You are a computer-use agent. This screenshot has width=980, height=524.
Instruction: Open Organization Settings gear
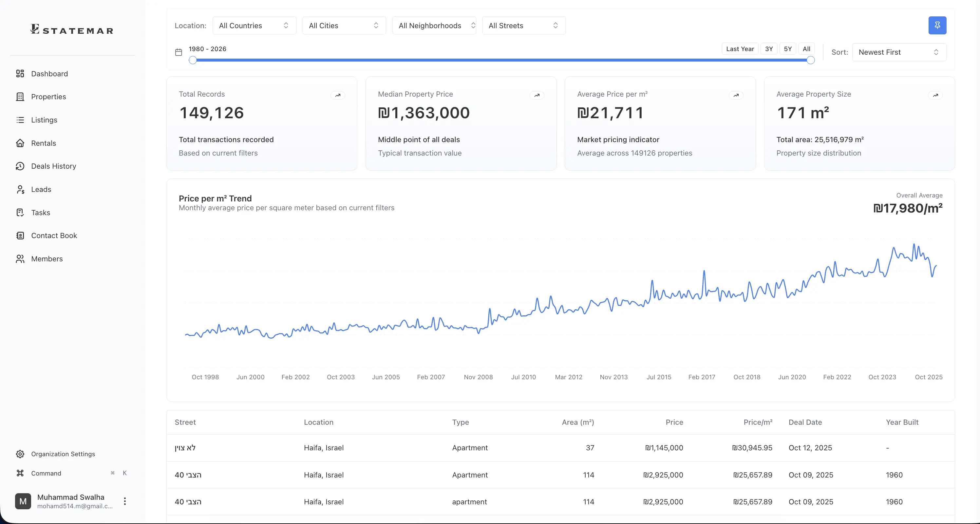coord(20,454)
